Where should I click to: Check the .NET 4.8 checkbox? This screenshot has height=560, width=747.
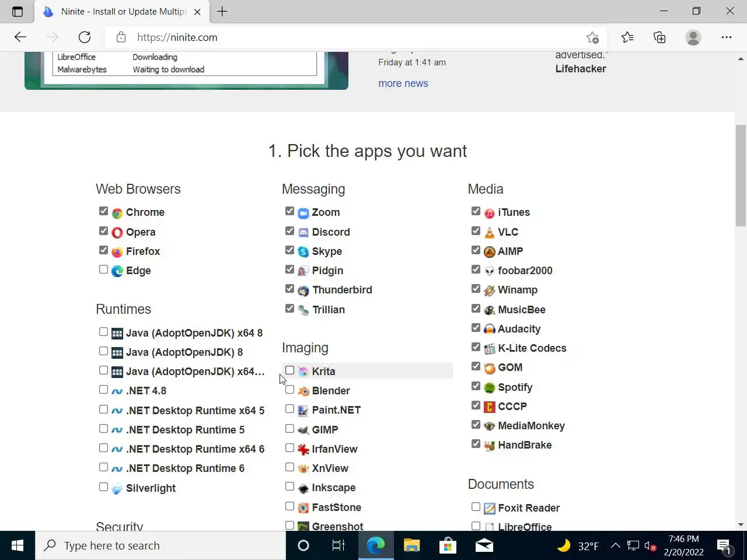coord(103,390)
